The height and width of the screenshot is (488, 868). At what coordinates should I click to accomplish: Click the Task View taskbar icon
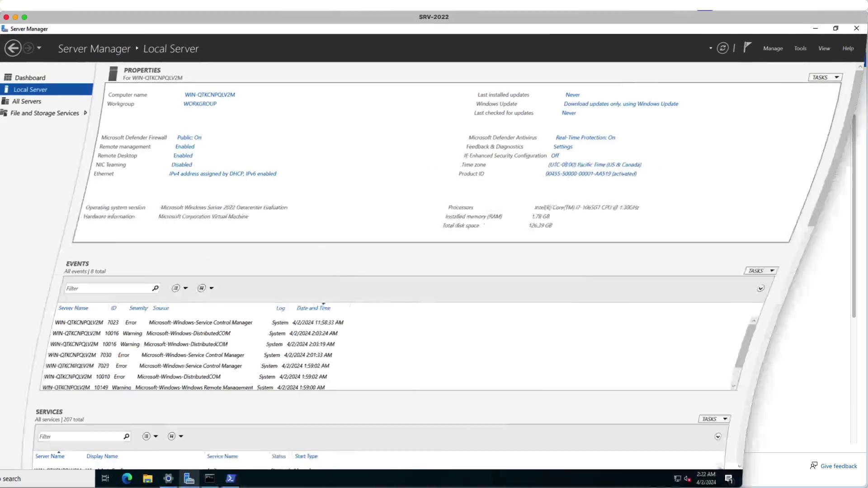point(105,479)
